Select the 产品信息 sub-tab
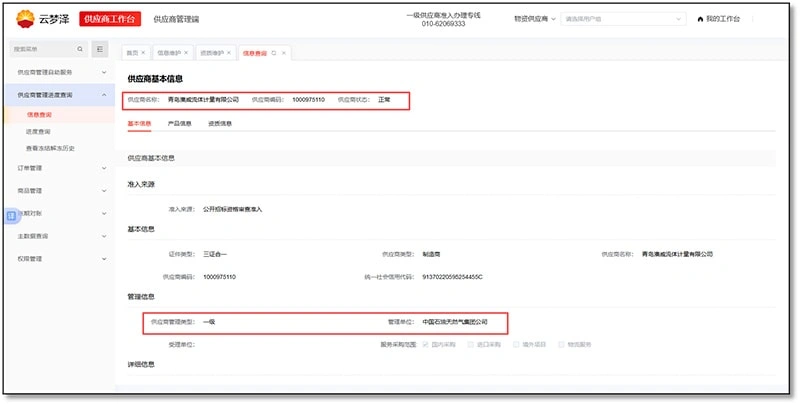This screenshot has height=405, width=800. click(180, 123)
